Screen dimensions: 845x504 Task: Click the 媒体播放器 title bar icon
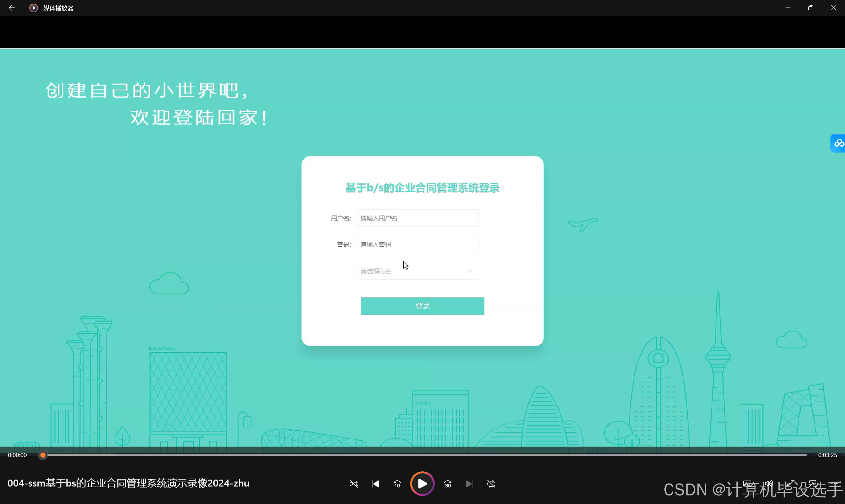(33, 8)
